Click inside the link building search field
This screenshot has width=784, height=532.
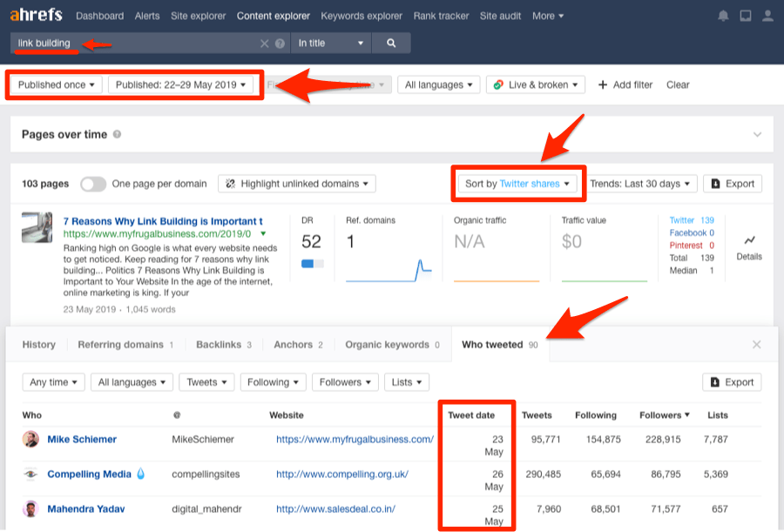click(x=131, y=42)
